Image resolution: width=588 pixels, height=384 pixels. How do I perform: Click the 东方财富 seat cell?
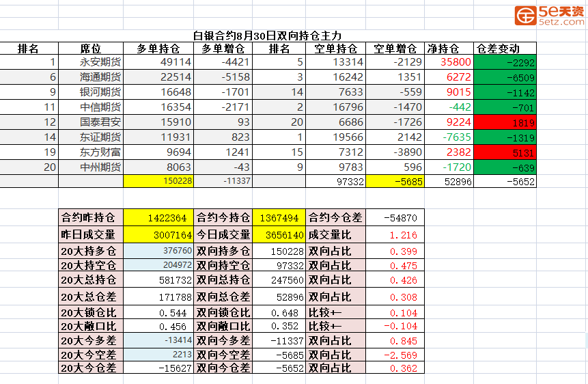91,152
